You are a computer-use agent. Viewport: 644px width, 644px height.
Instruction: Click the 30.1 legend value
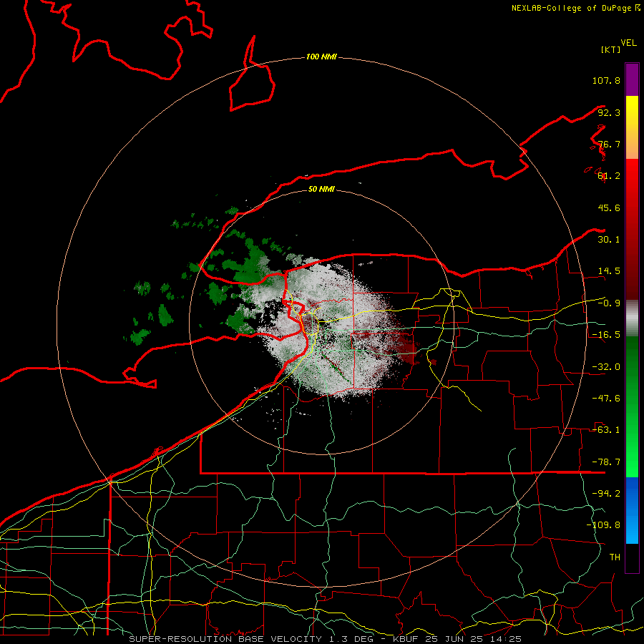pyautogui.click(x=609, y=240)
